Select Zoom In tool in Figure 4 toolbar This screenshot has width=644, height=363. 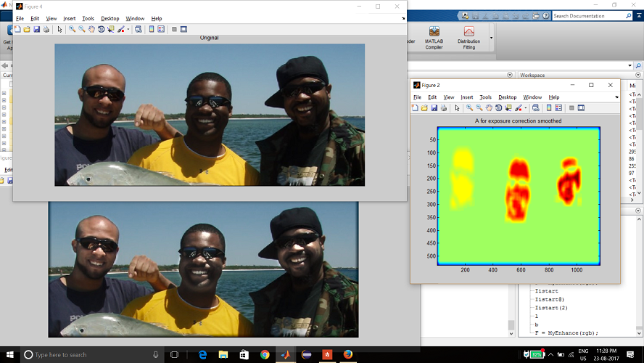click(73, 29)
